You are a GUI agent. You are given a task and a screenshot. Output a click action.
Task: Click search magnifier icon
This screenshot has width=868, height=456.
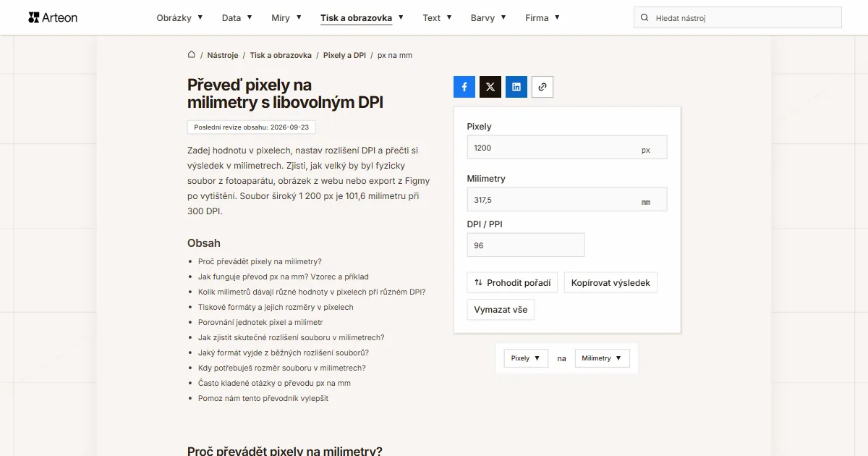tap(644, 17)
